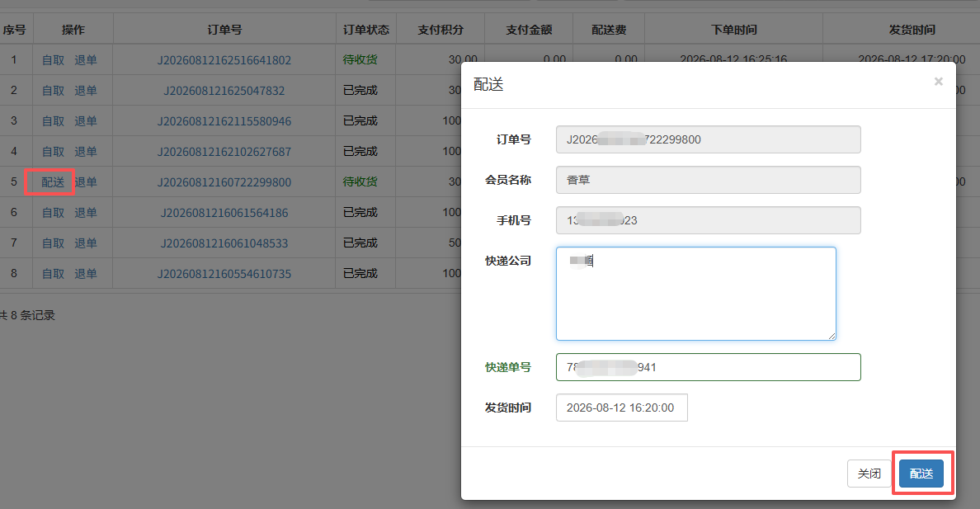
Task: Open order J2026081216055461​0735
Action: pos(224,274)
